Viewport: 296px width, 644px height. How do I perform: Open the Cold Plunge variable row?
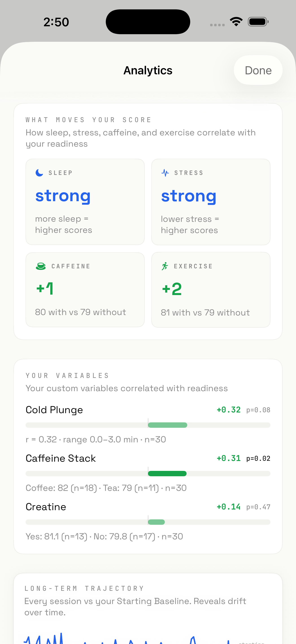pos(54,410)
